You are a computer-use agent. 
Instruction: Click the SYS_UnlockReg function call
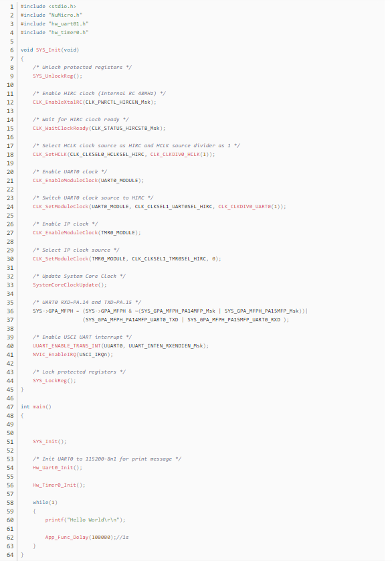53,76
